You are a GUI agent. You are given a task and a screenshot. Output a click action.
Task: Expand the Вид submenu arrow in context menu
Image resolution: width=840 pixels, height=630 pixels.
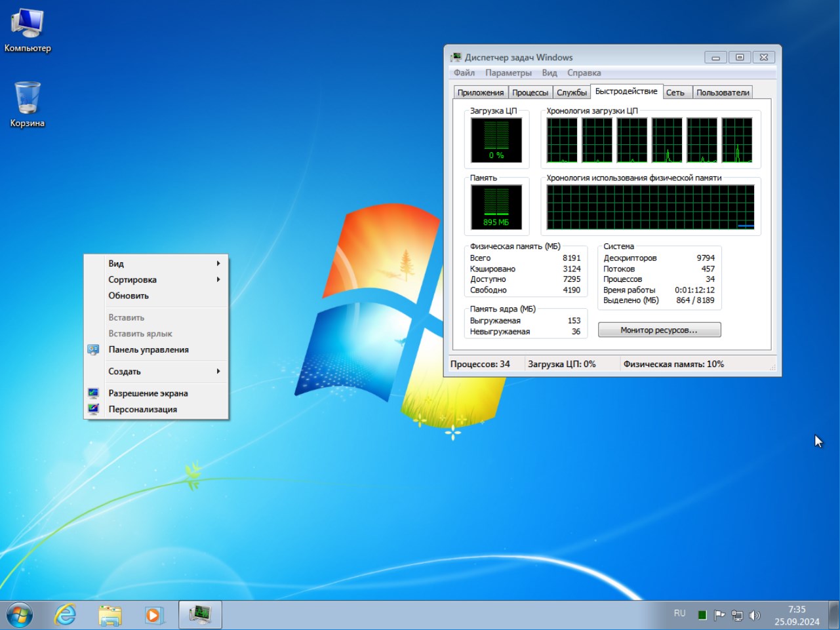pos(218,264)
